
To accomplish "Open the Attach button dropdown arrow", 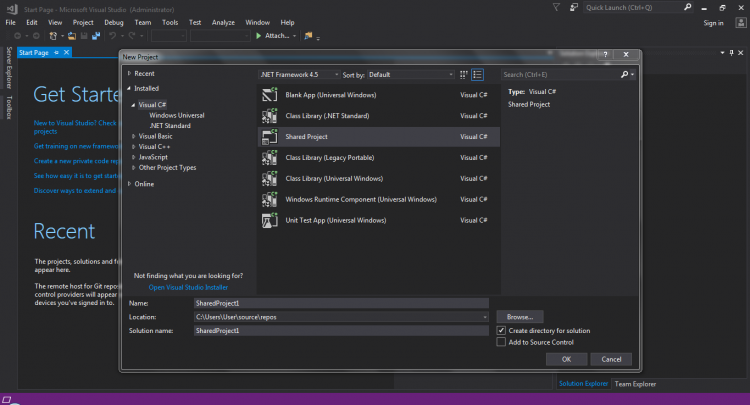I will point(294,36).
